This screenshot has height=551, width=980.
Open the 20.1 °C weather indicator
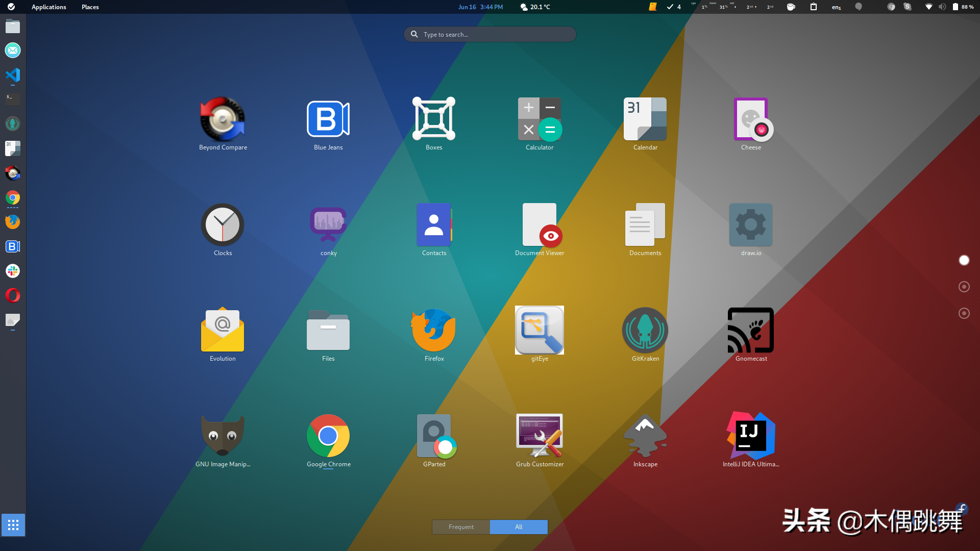(x=535, y=7)
